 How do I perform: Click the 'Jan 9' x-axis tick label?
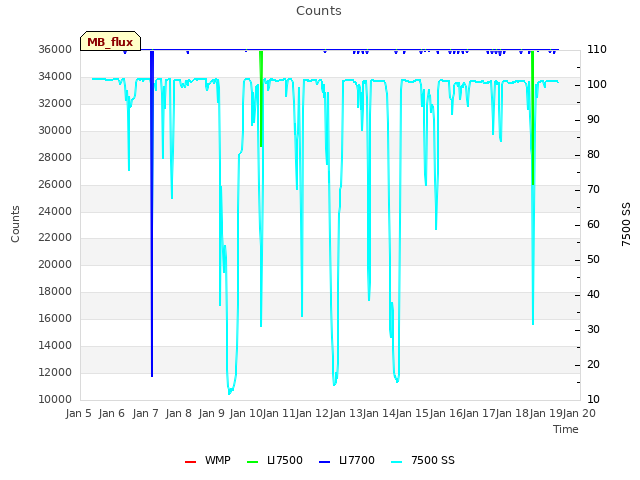pos(211,413)
